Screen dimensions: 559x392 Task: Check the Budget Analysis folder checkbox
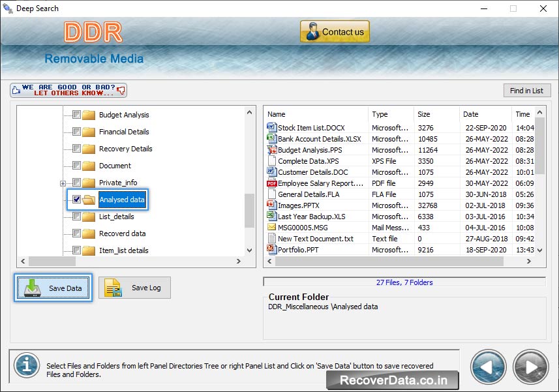(76, 114)
